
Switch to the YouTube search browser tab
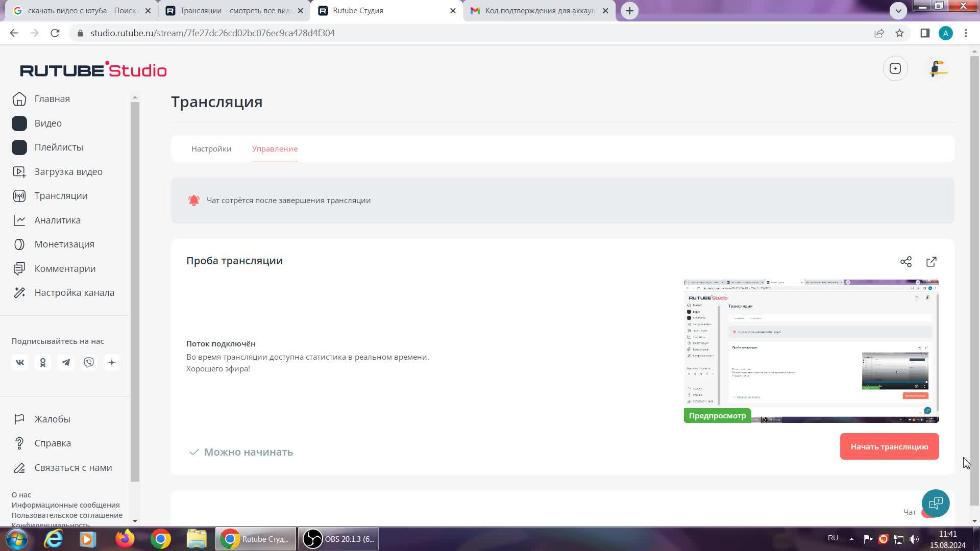point(82,11)
